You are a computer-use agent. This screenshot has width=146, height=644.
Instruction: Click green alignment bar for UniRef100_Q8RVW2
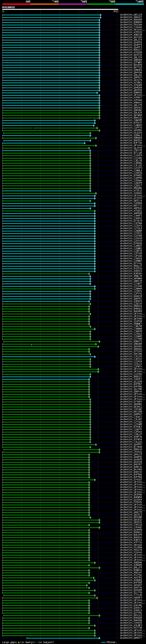pos(51,110)
